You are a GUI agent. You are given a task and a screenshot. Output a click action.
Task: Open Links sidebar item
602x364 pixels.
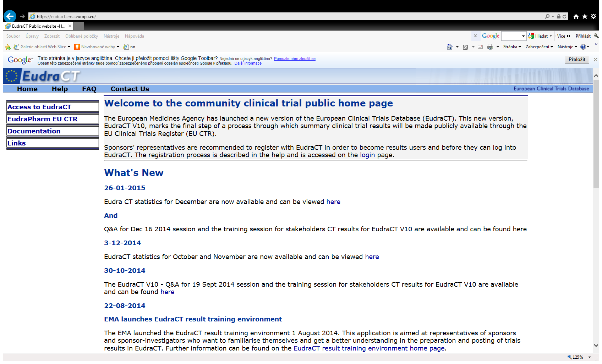click(53, 143)
